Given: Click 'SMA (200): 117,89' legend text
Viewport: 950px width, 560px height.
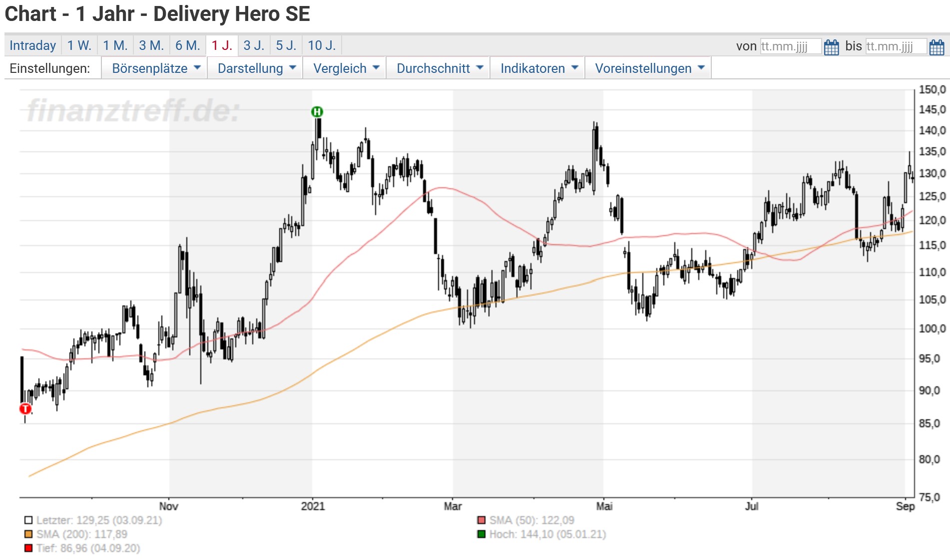Looking at the screenshot, I should (x=82, y=535).
